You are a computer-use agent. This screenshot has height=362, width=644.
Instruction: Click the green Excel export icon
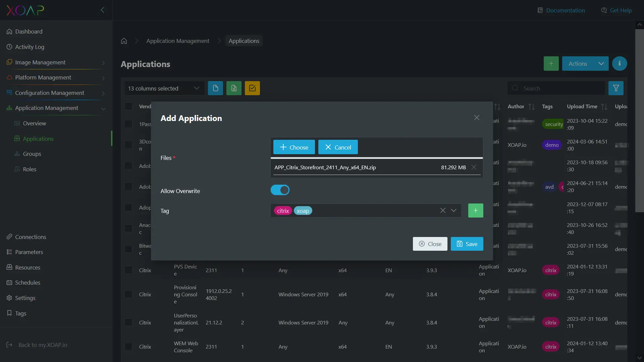point(234,88)
